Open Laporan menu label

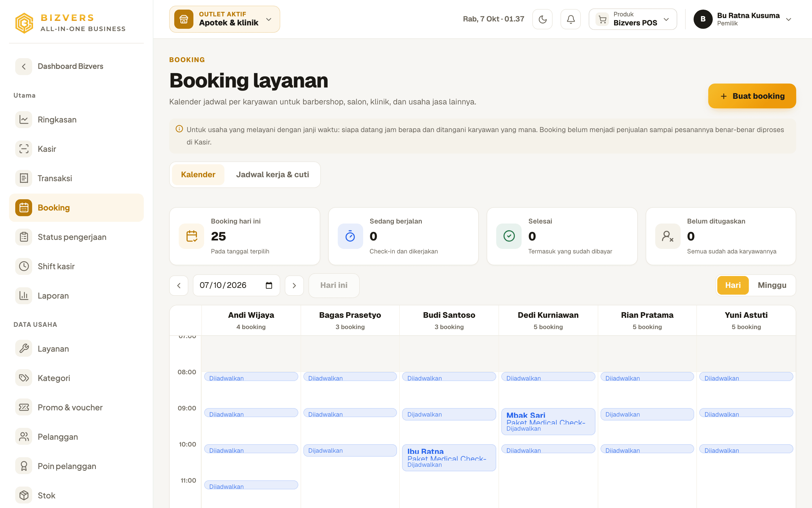53,296
